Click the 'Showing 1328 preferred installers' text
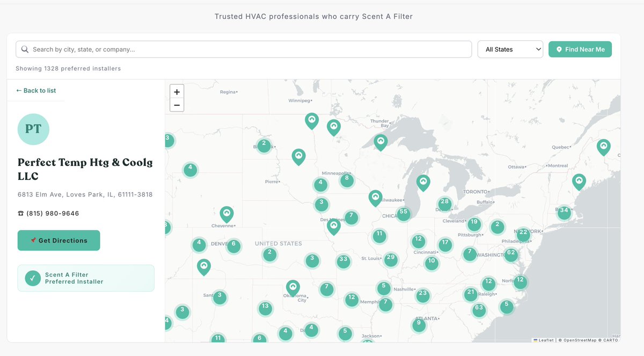644x356 pixels. (68, 69)
